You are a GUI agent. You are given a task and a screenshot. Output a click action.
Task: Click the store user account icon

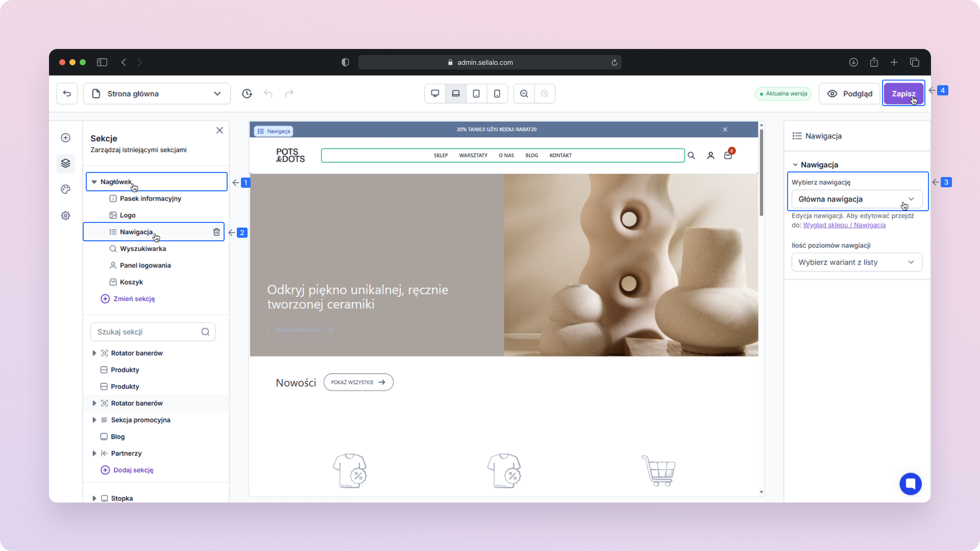(x=710, y=156)
